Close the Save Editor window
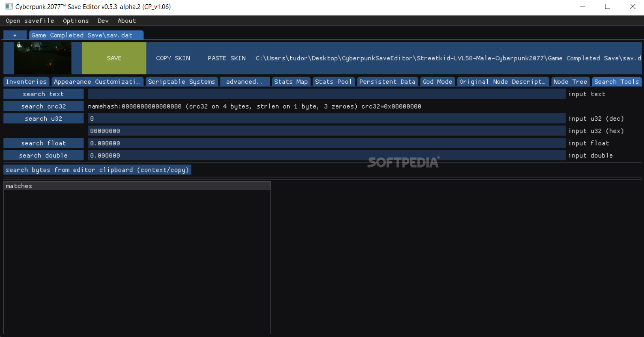The height and width of the screenshot is (337, 644). click(632, 6)
